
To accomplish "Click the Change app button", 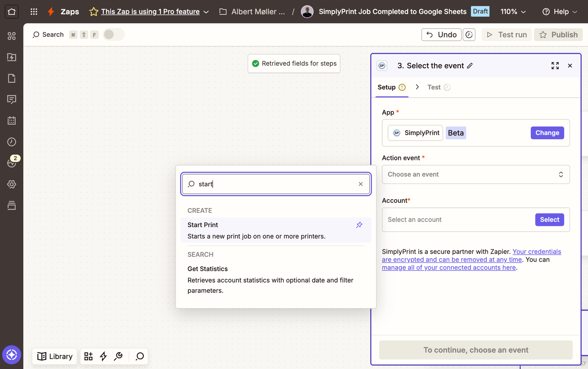I will [547, 133].
